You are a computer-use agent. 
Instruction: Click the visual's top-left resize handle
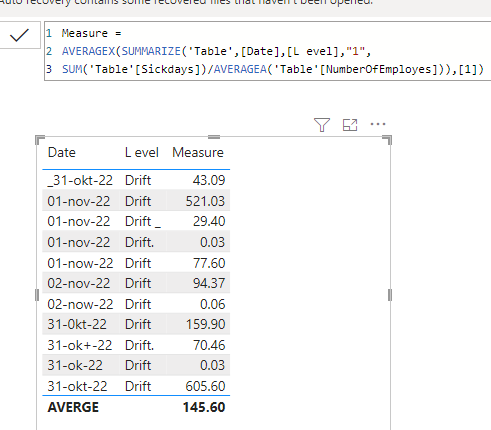coord(40,140)
